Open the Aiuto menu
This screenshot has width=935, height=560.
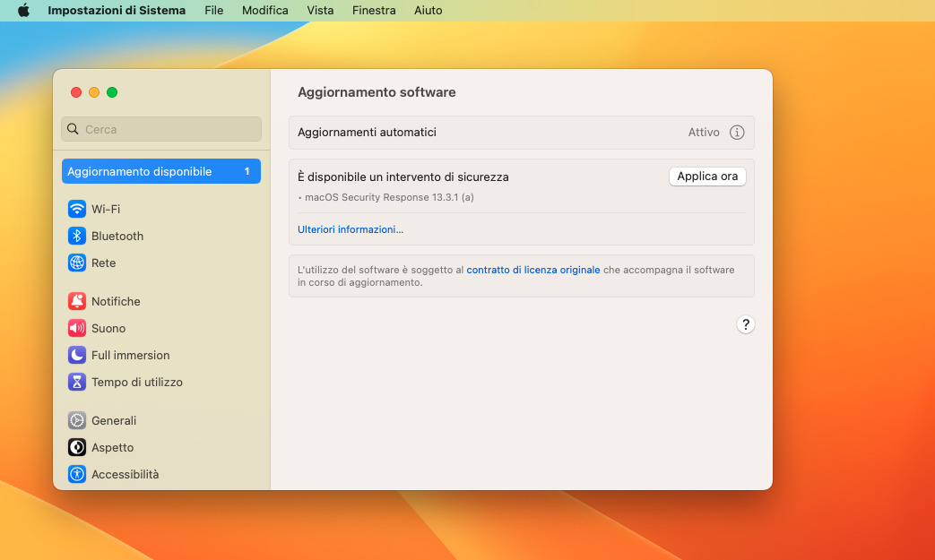tap(429, 10)
